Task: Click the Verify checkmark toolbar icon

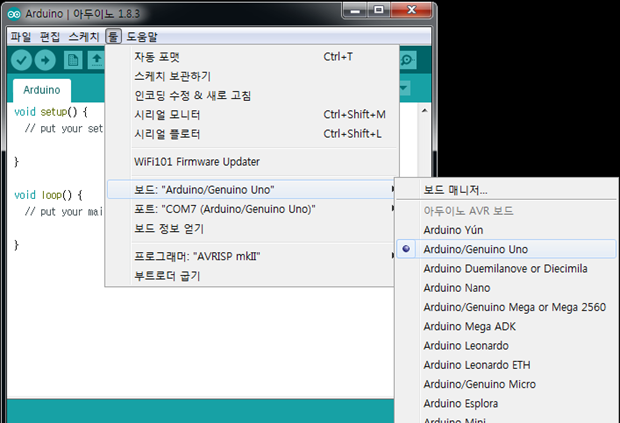Action: click(21, 60)
